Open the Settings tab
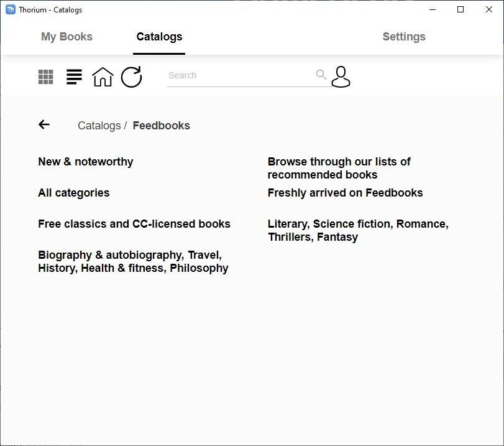This screenshot has width=504, height=446. [404, 37]
